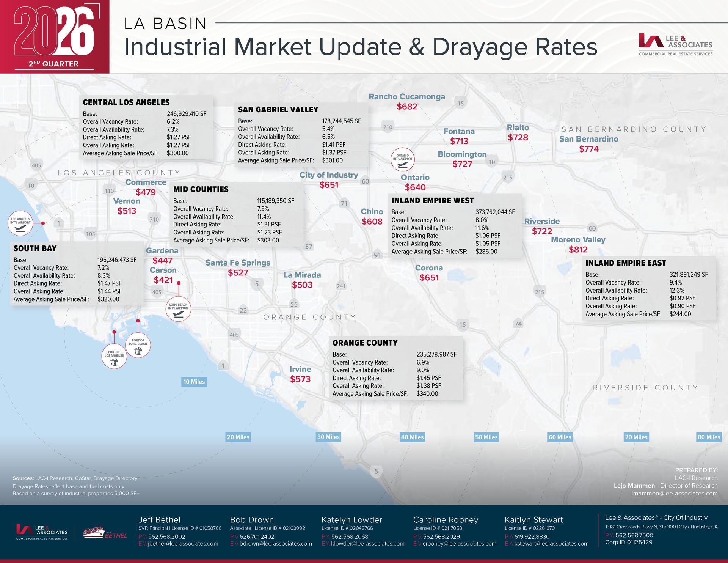This screenshot has width=728, height=563.
Task: Click the Route 210 highway shield
Action: coord(388,127)
